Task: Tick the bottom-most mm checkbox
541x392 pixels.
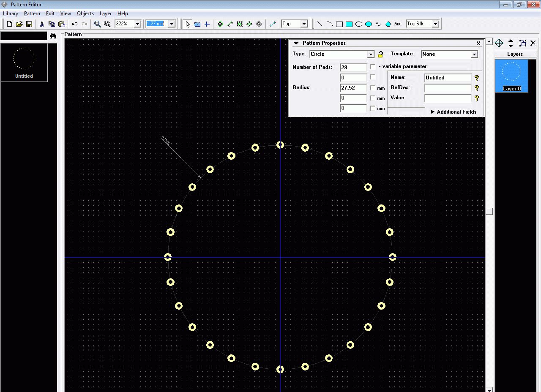Action: [373, 108]
